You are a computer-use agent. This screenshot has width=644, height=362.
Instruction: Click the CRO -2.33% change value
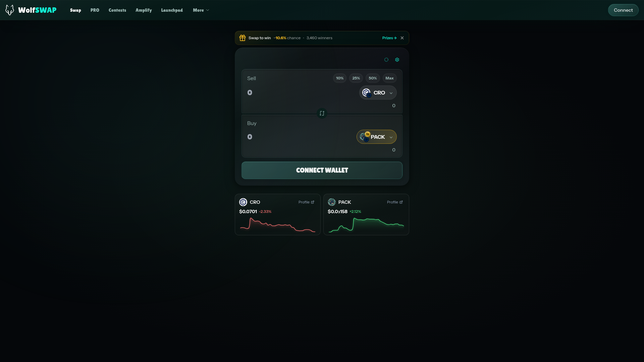(x=265, y=212)
